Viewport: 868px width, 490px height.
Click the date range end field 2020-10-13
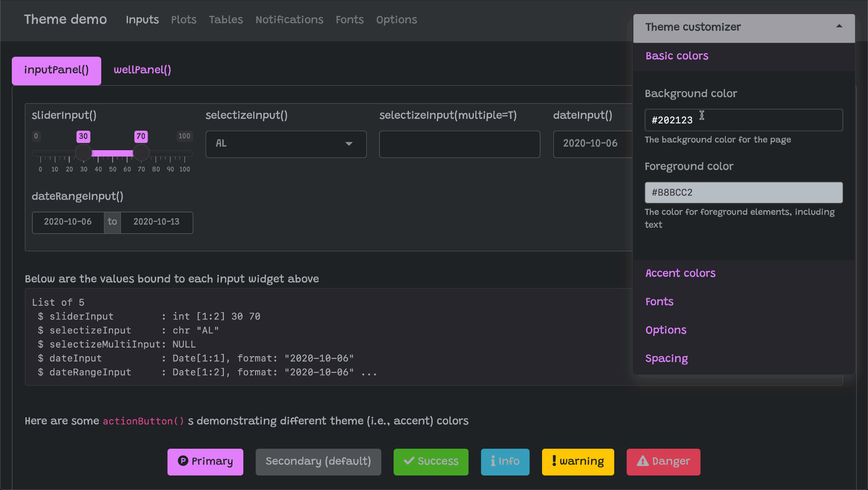[157, 222]
